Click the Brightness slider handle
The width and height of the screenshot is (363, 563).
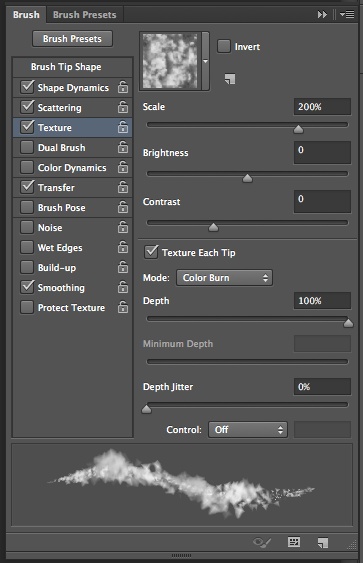click(x=247, y=178)
